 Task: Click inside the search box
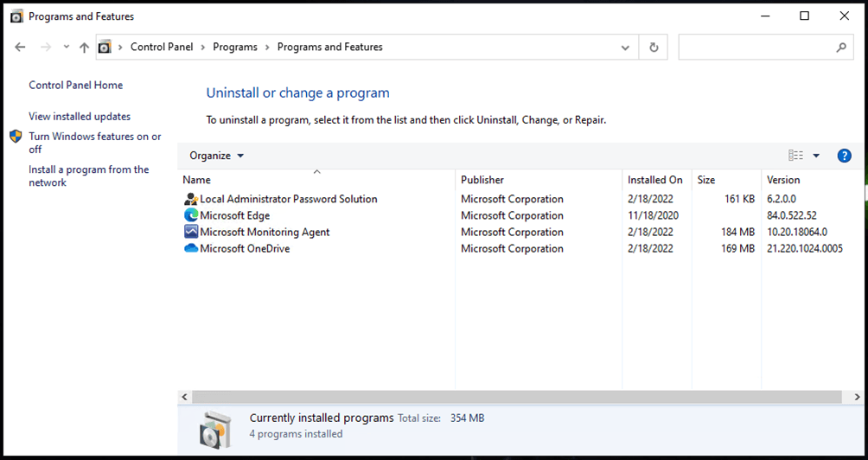(756, 47)
